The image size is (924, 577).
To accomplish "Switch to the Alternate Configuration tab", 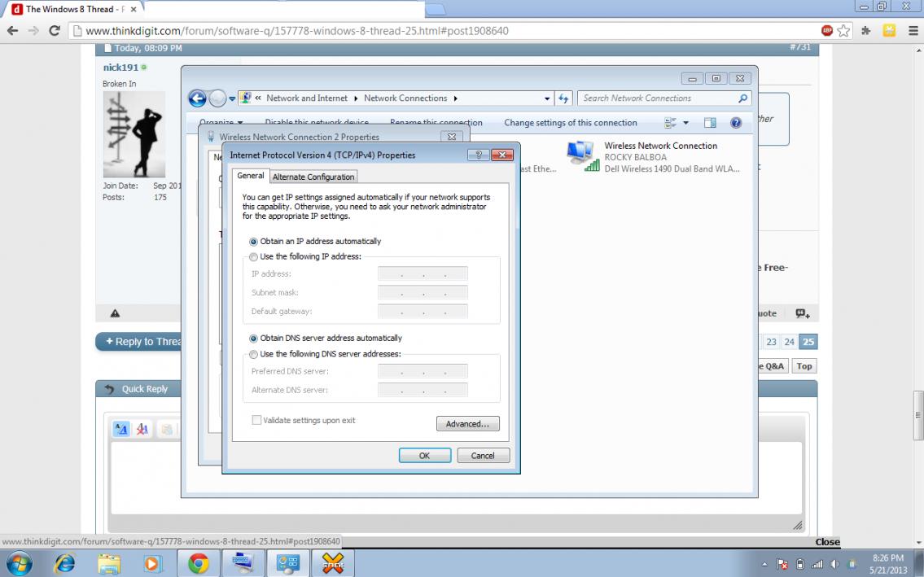I will point(313,177).
